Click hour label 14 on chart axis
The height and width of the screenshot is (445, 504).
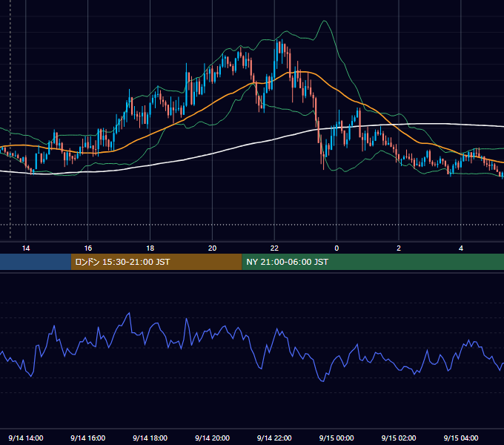26,248
